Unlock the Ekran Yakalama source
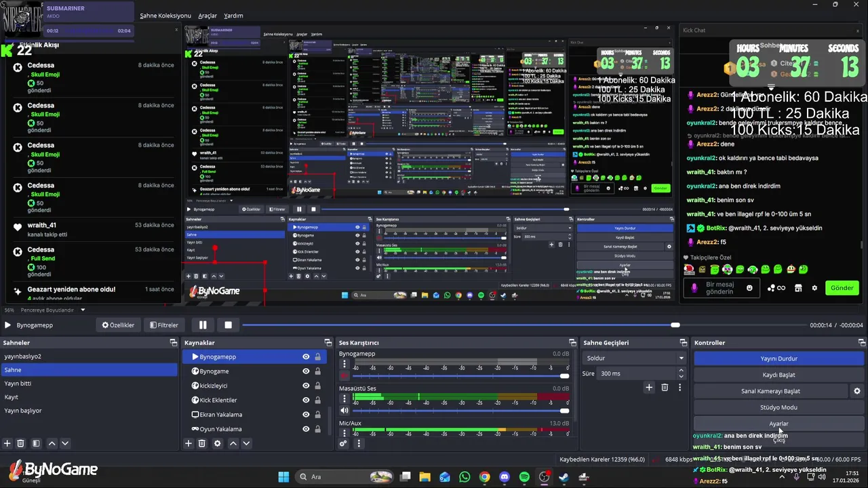This screenshot has width=868, height=488. (x=317, y=414)
